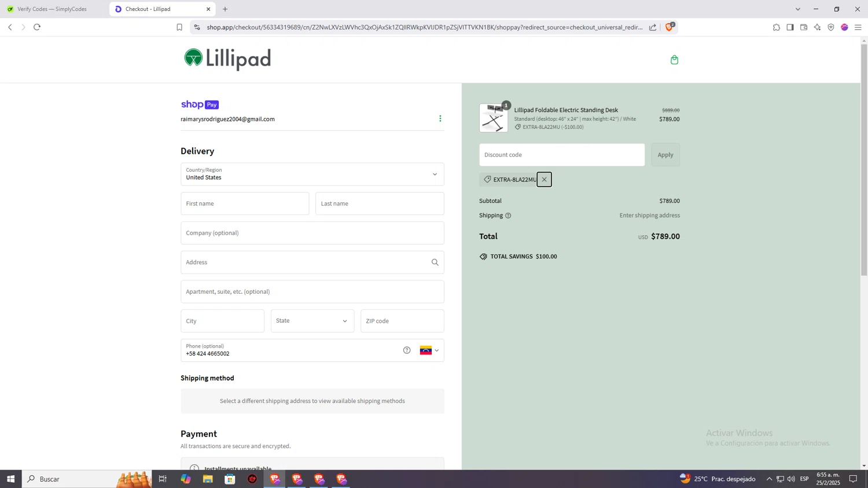Remove the EXTRA-8LA22MU discount code

pos(544,179)
